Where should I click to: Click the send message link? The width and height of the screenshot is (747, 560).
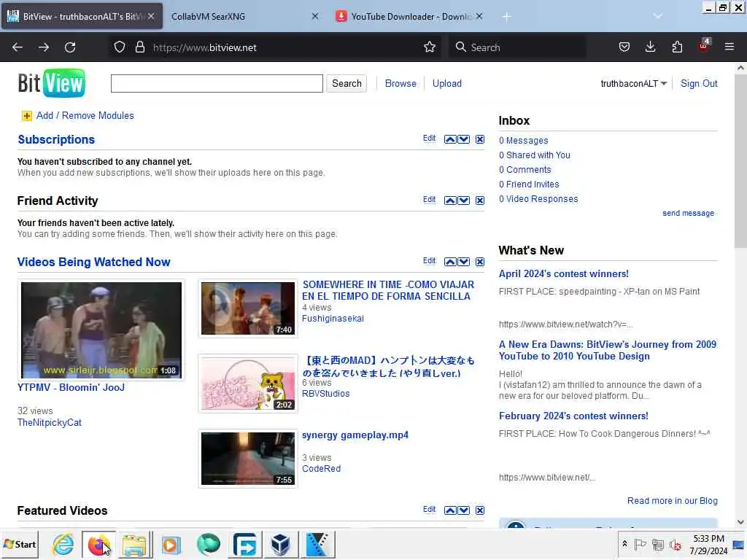pyautogui.click(x=688, y=214)
